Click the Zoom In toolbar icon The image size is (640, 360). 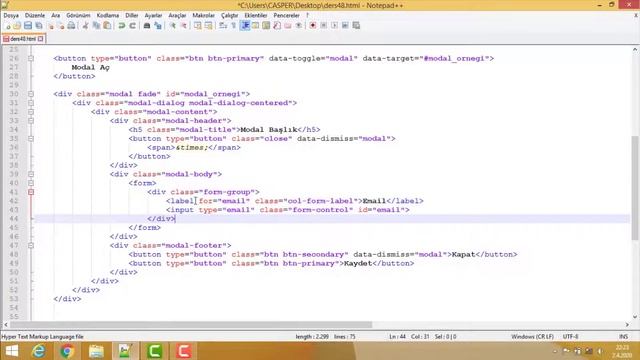point(173,26)
